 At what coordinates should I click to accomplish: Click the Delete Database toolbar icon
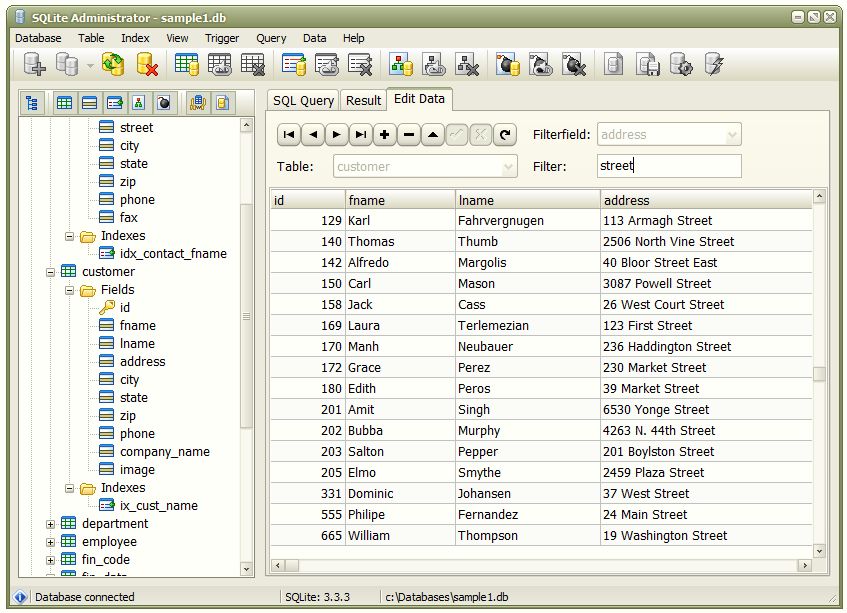pos(145,63)
